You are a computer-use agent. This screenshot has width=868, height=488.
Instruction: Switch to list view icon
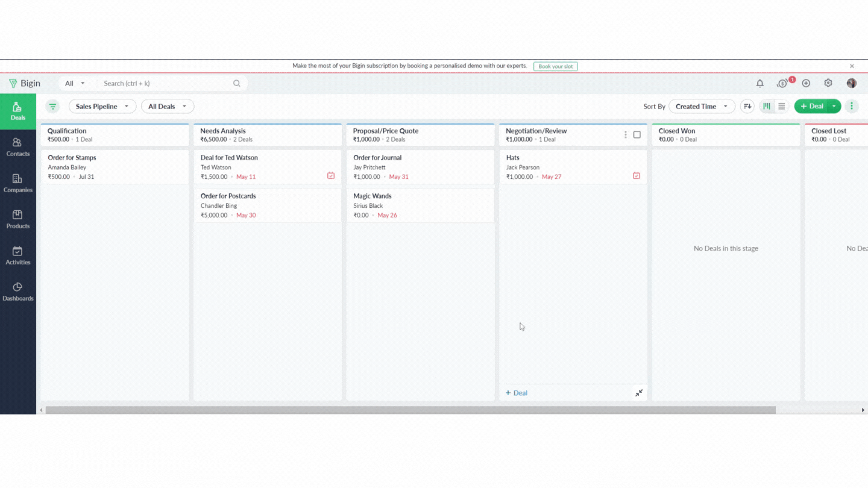(x=781, y=107)
